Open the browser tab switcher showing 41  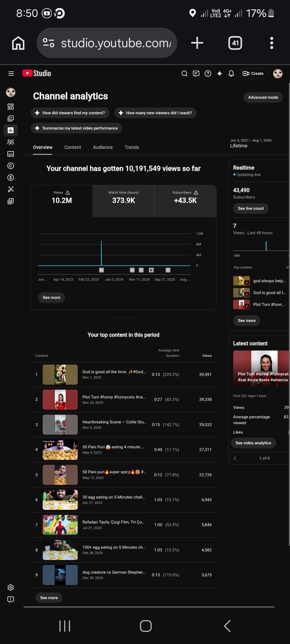pos(235,43)
